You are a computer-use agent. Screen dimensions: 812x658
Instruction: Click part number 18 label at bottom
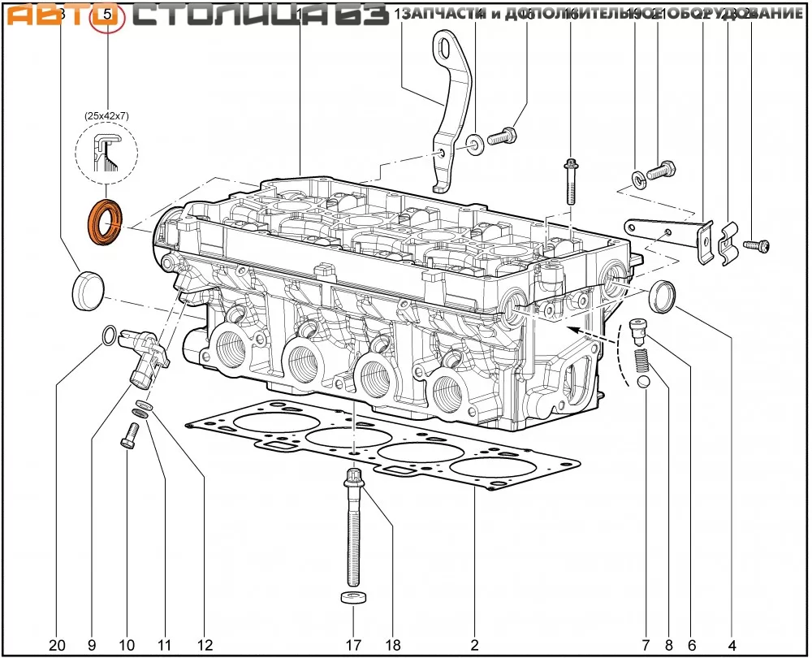pos(393,646)
